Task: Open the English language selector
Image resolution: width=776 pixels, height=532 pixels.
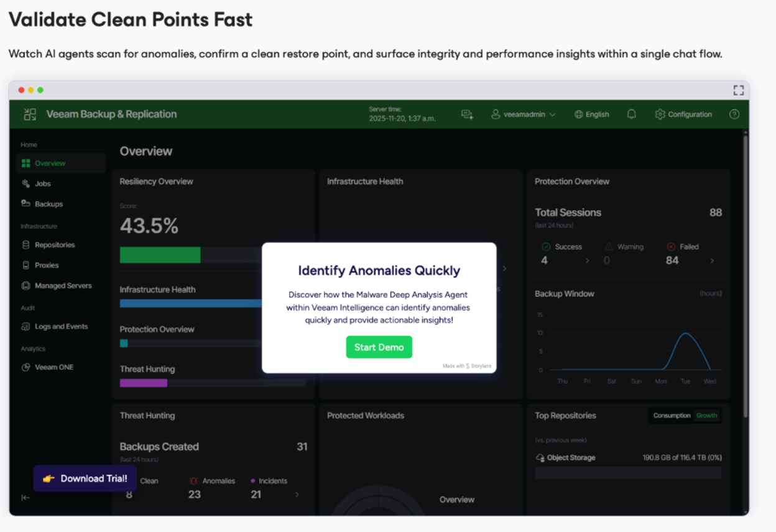Action: coord(591,114)
